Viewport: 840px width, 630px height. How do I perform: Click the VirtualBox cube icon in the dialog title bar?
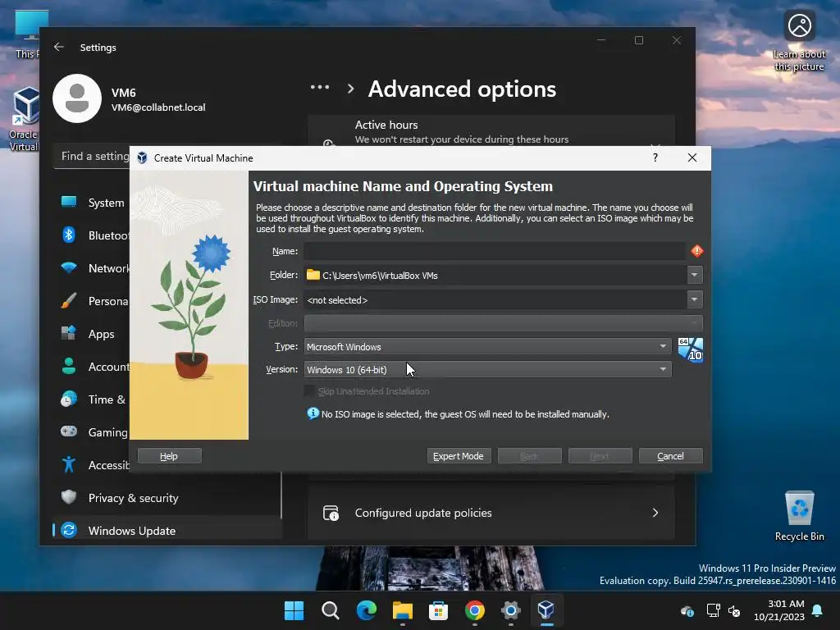142,158
